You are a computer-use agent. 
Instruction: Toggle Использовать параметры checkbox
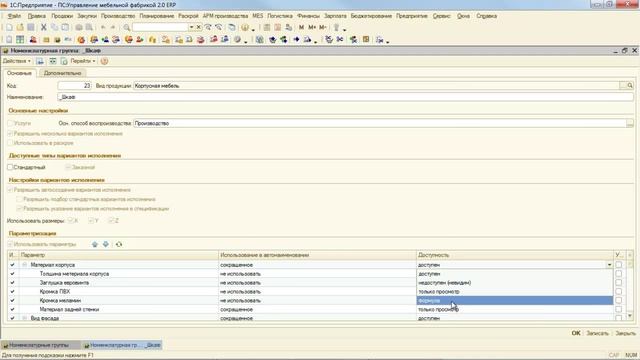[10, 244]
